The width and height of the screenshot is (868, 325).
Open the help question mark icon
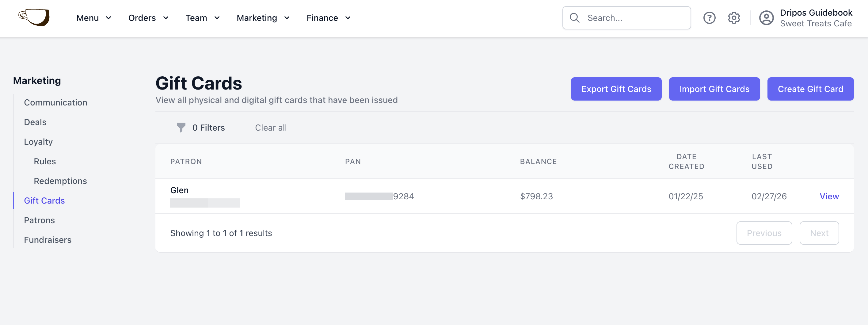coord(709,18)
